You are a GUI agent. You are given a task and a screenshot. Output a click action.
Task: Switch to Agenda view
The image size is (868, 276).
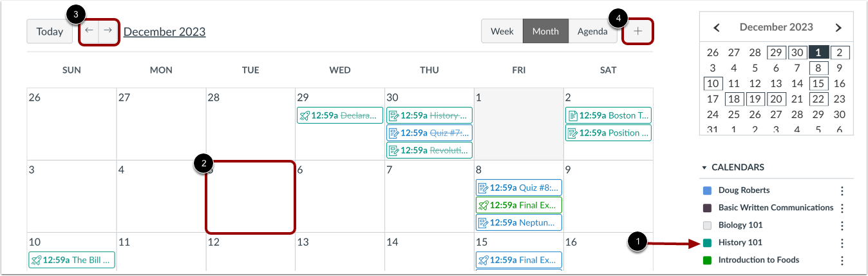pyautogui.click(x=592, y=31)
